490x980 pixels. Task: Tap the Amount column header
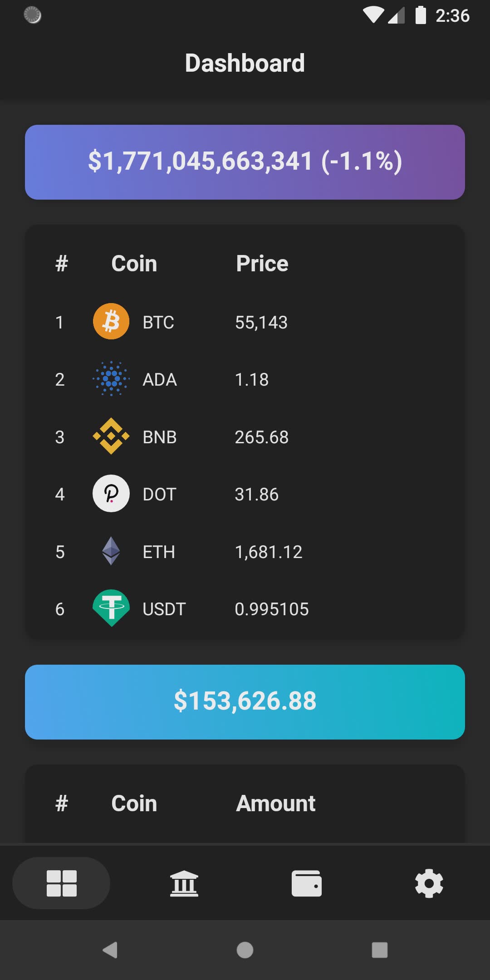pyautogui.click(x=276, y=804)
